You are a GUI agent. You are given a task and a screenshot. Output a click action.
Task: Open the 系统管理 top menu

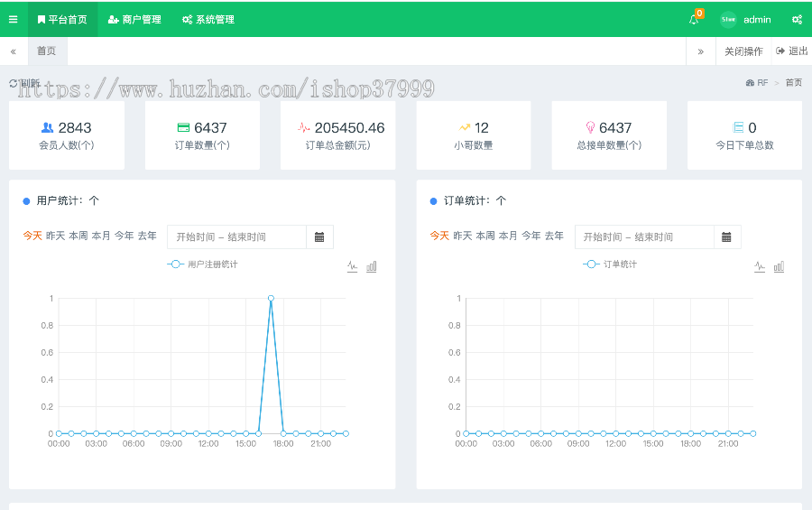(208, 19)
